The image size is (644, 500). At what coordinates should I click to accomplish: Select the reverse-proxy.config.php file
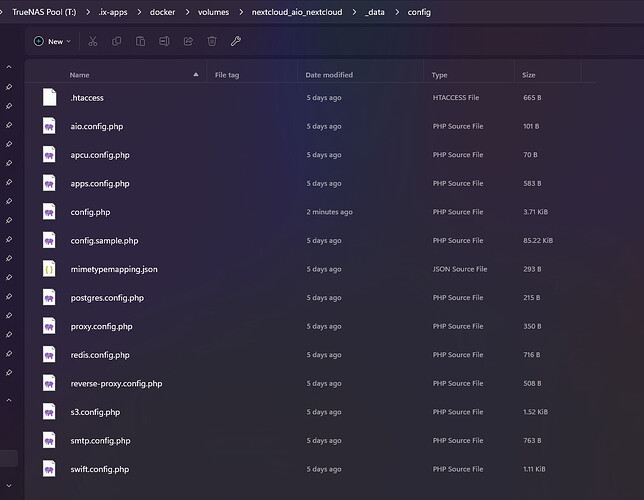[x=116, y=383]
